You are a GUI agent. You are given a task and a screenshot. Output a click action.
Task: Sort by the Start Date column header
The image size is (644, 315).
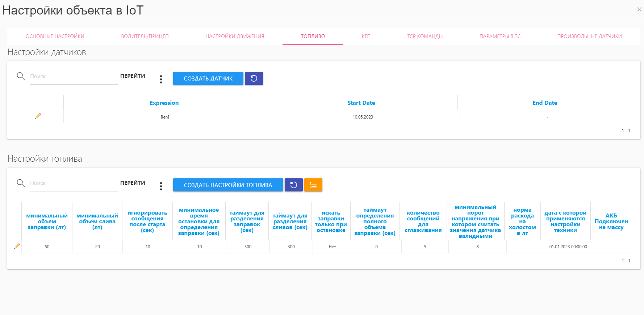tap(361, 103)
